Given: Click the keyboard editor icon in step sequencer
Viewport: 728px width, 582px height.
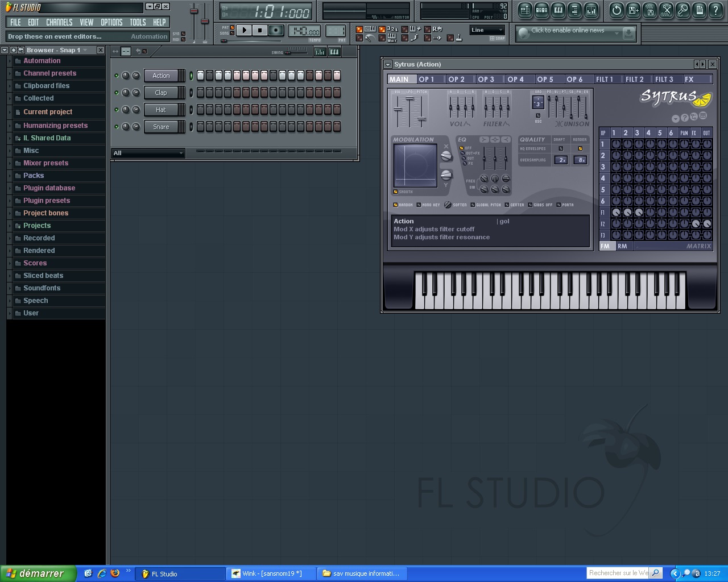Looking at the screenshot, I should pyautogui.click(x=334, y=52).
